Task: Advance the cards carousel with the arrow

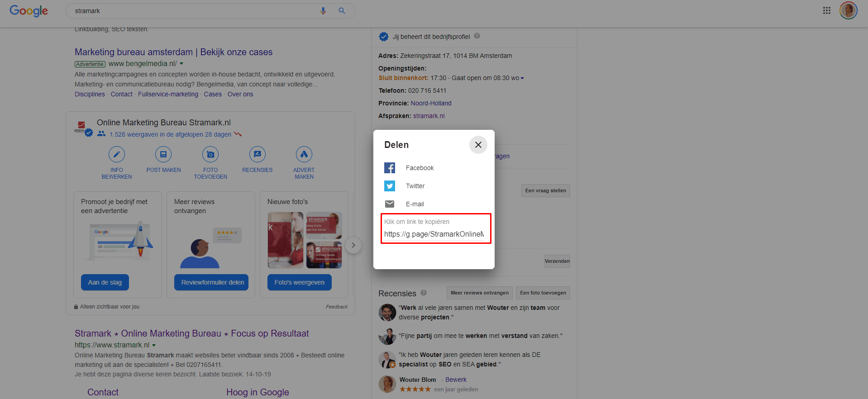Action: tap(353, 246)
